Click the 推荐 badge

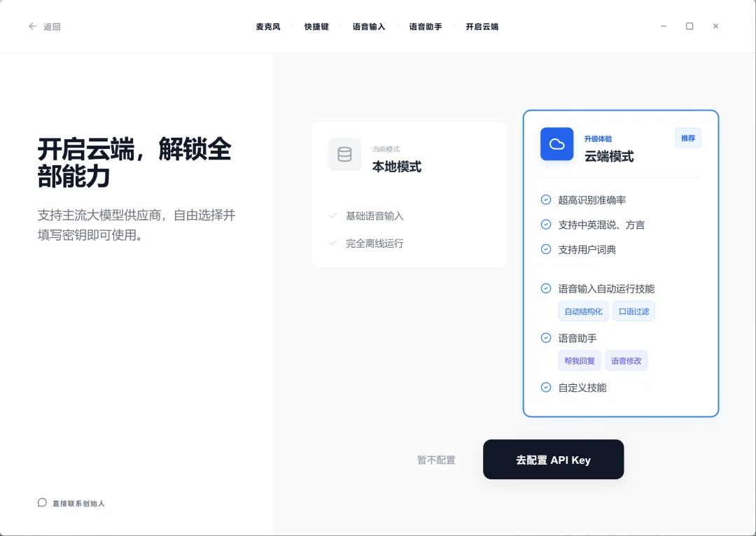688,139
